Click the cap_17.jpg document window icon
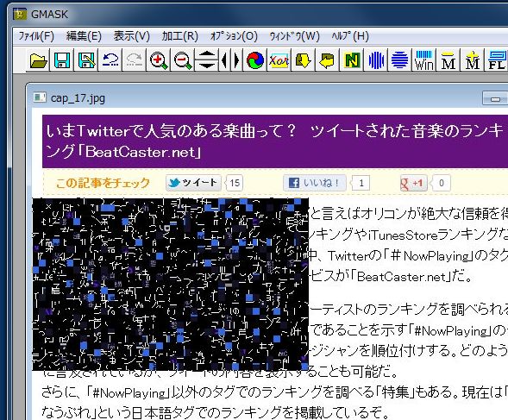This screenshot has height=420, width=508. coord(40,97)
